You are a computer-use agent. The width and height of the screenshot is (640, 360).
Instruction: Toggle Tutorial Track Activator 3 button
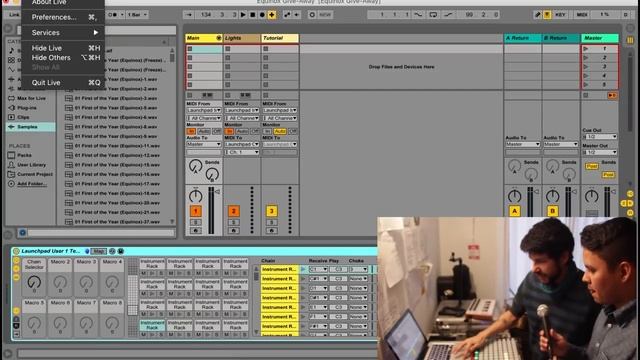pos(271,211)
